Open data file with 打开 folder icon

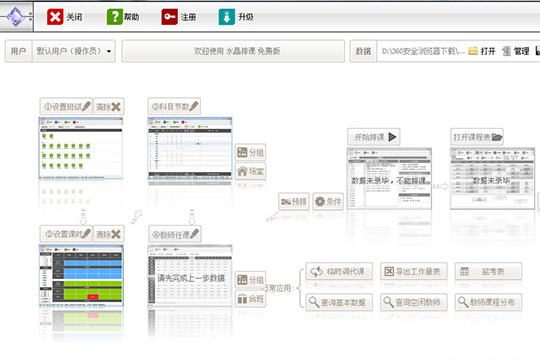click(474, 51)
